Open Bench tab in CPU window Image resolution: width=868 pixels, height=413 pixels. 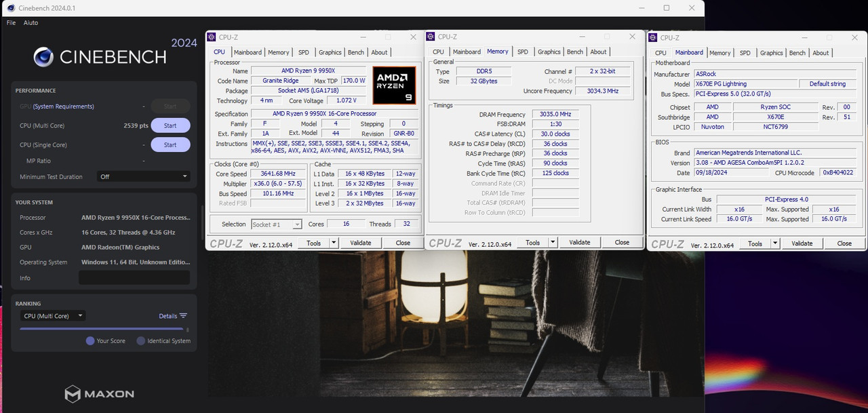tap(356, 52)
